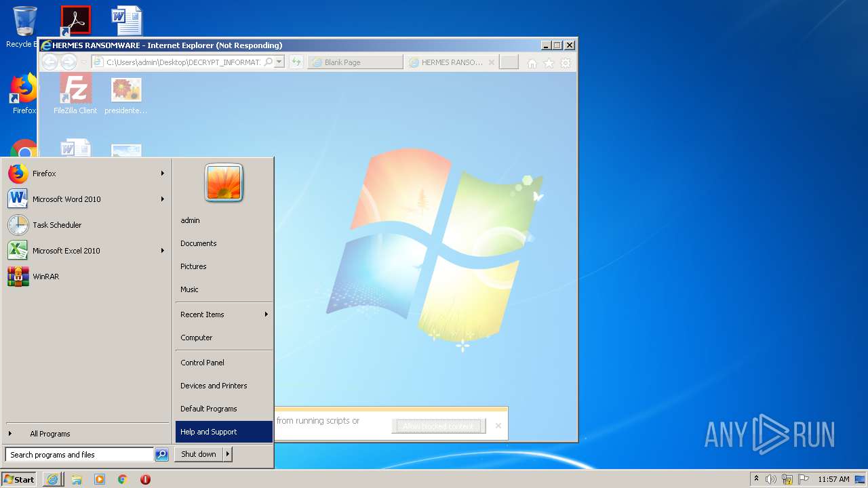Close the HERMES RANSOMWARE tab
Viewport: 868px width, 488px height.
492,62
